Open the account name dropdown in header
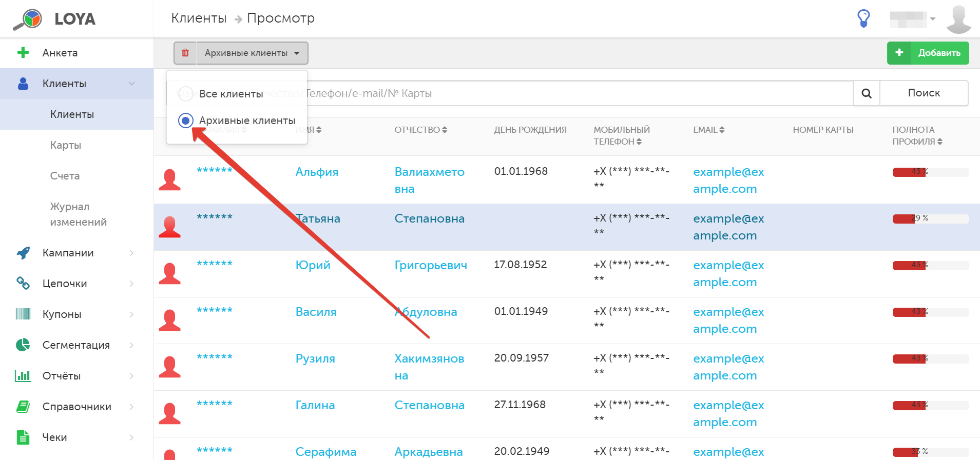Image resolution: width=980 pixels, height=460 pixels. coord(913,19)
